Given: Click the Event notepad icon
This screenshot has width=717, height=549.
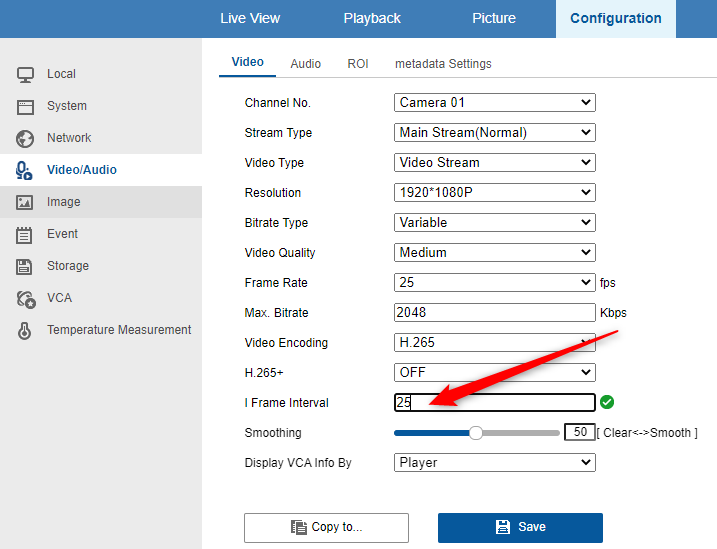Looking at the screenshot, I should tap(24, 235).
